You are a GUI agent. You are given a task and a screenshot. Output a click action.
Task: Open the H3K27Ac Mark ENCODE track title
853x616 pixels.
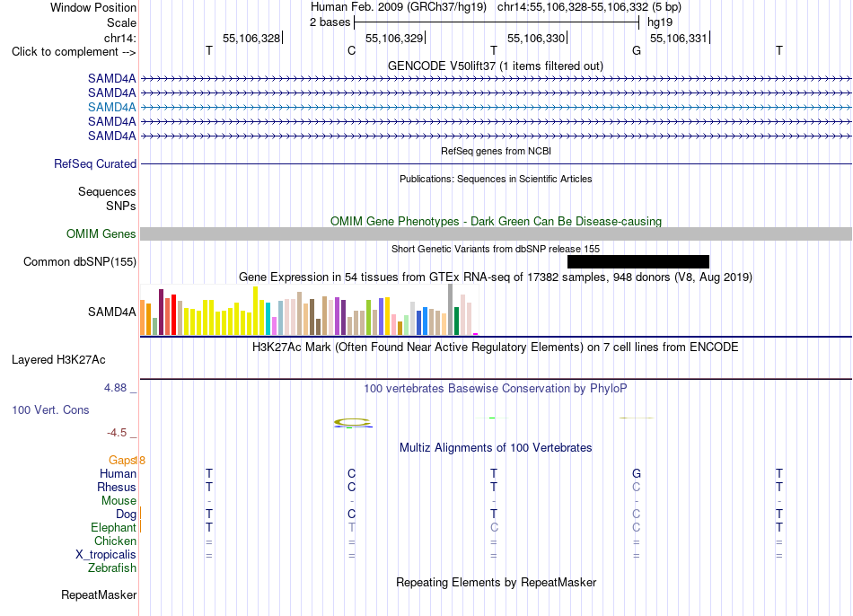(x=496, y=348)
